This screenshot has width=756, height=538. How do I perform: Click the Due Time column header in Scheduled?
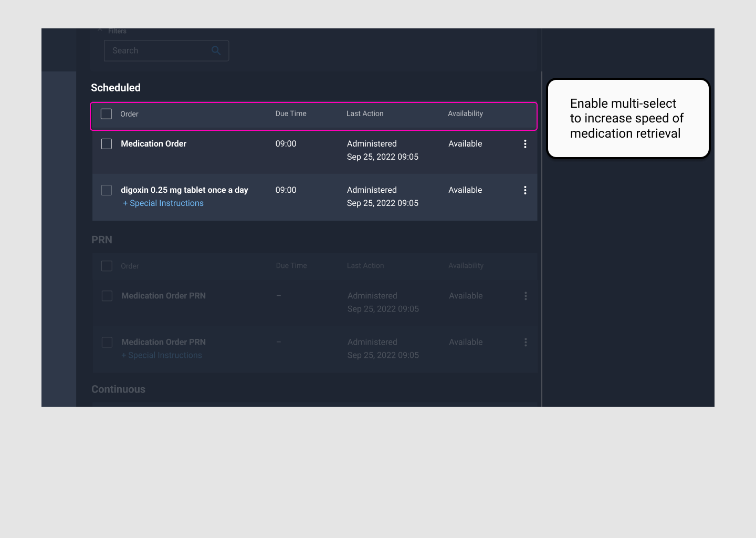291,113
